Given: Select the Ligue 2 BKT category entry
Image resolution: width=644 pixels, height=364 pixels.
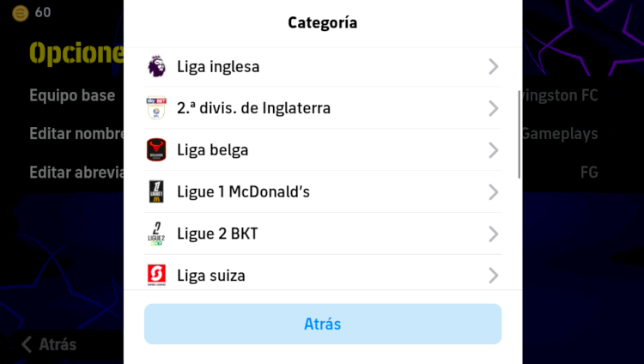Looking at the screenshot, I should 323,234.
